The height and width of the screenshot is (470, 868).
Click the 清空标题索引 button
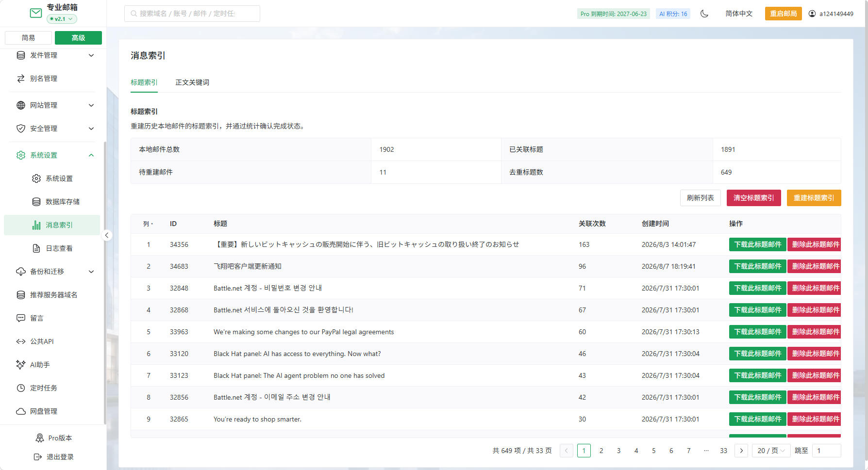click(753, 198)
